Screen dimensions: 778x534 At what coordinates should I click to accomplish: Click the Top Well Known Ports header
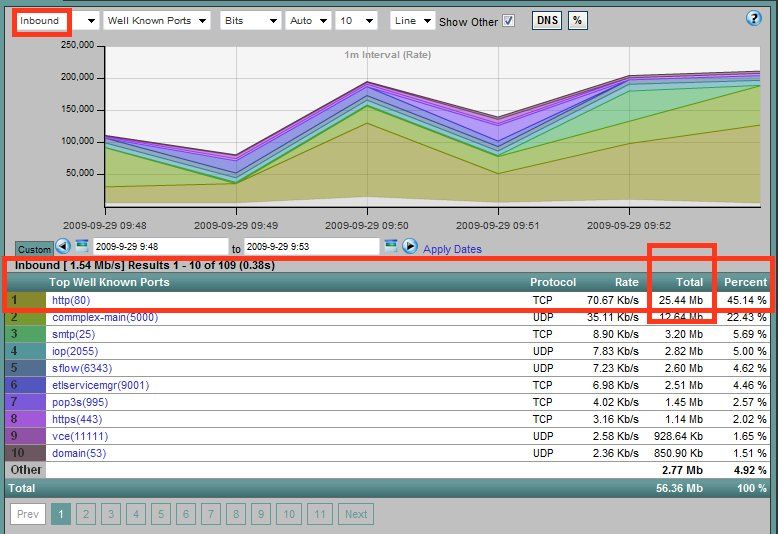pos(109,282)
